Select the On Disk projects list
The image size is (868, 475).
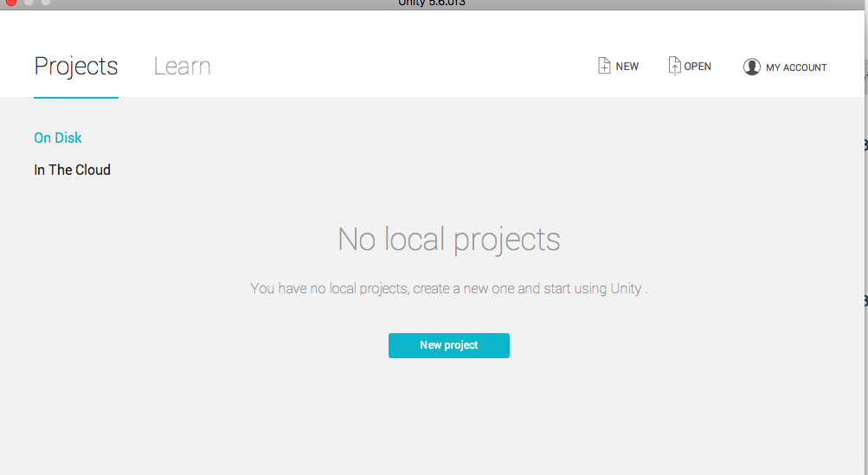point(58,138)
